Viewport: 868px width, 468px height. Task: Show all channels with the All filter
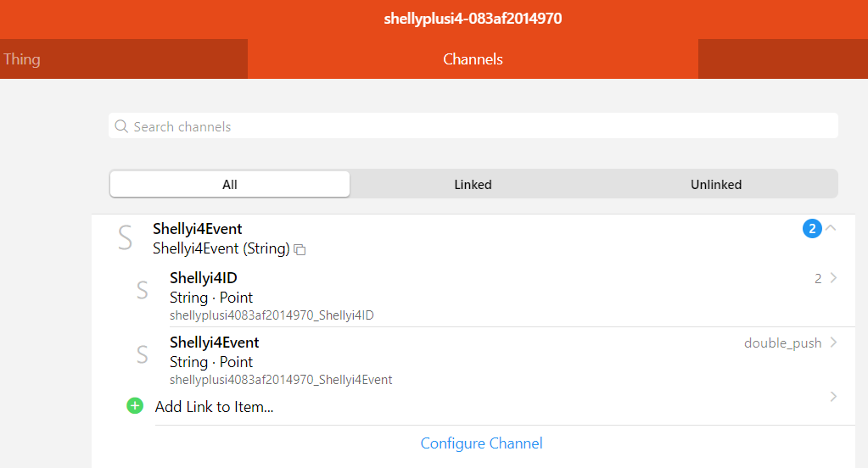click(x=230, y=184)
